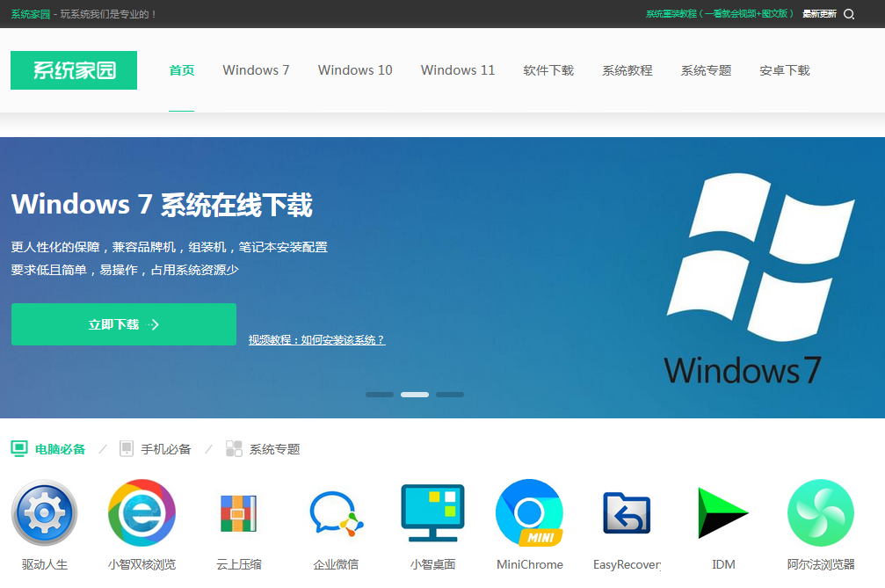Click the 云上压缩 app label

(x=239, y=564)
